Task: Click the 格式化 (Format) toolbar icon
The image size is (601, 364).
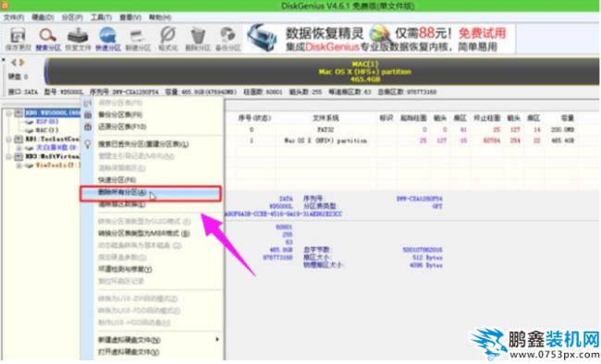Action: 168,38
